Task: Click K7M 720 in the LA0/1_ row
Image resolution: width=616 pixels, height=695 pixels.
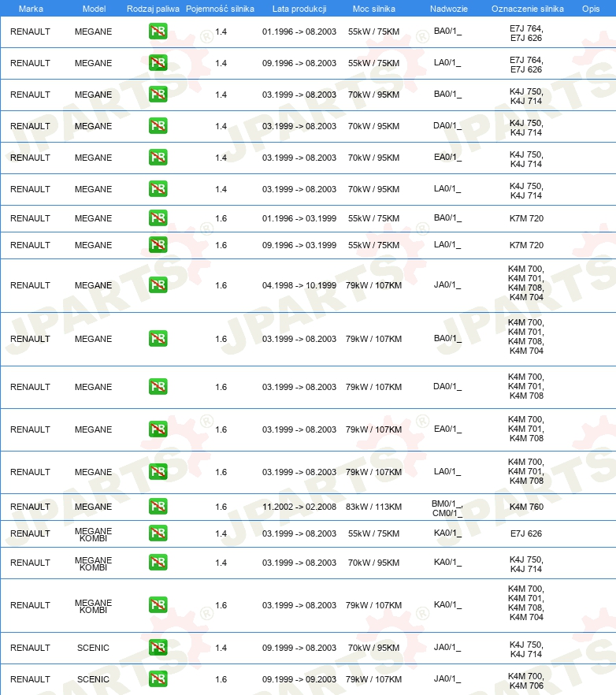Action: pyautogui.click(x=526, y=245)
